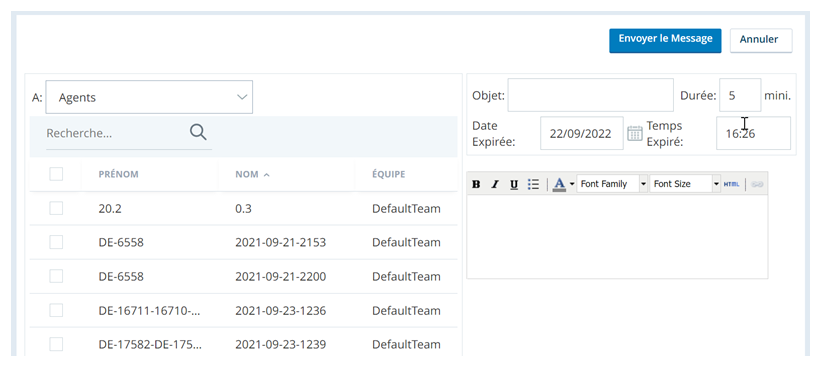Screen dimensions: 813x368
Task: Click the name cell 2021-09-21-2153
Action: pos(281,242)
